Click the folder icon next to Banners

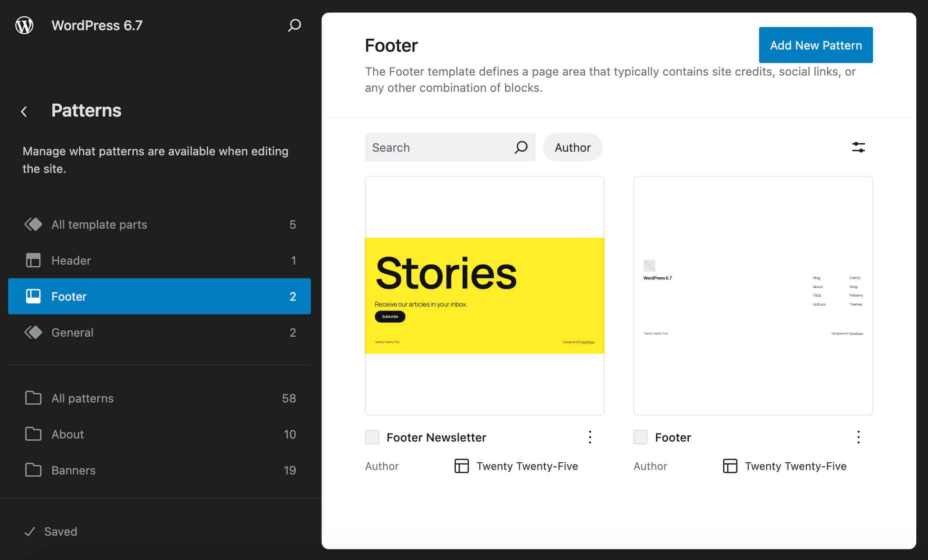pos(33,470)
